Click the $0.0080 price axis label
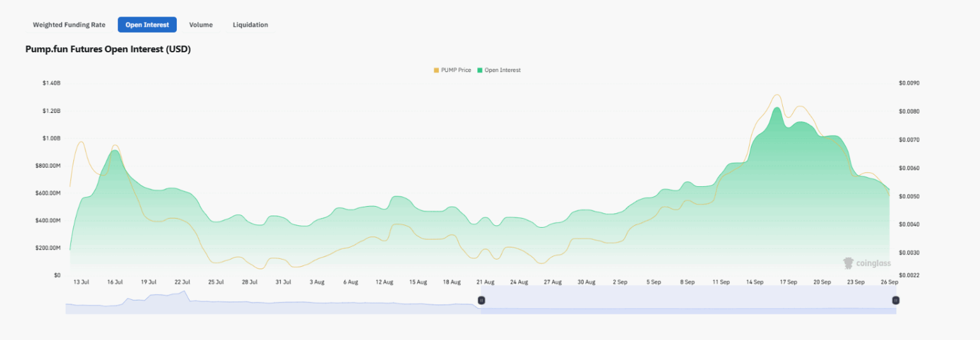The image size is (980, 340). point(909,112)
